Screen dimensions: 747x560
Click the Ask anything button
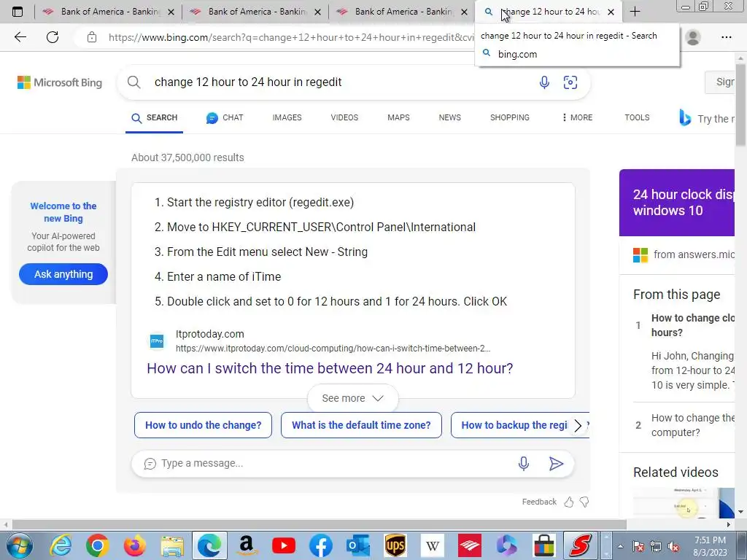tap(63, 274)
